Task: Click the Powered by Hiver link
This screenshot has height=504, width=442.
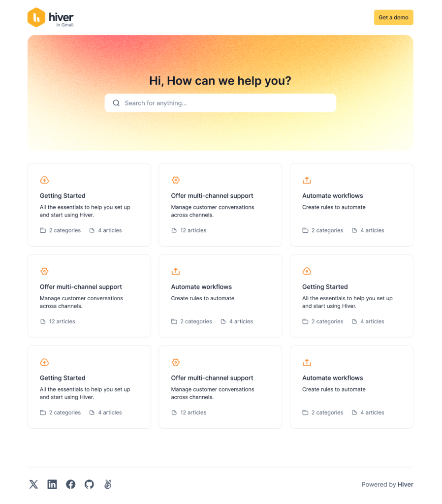Action: (387, 484)
